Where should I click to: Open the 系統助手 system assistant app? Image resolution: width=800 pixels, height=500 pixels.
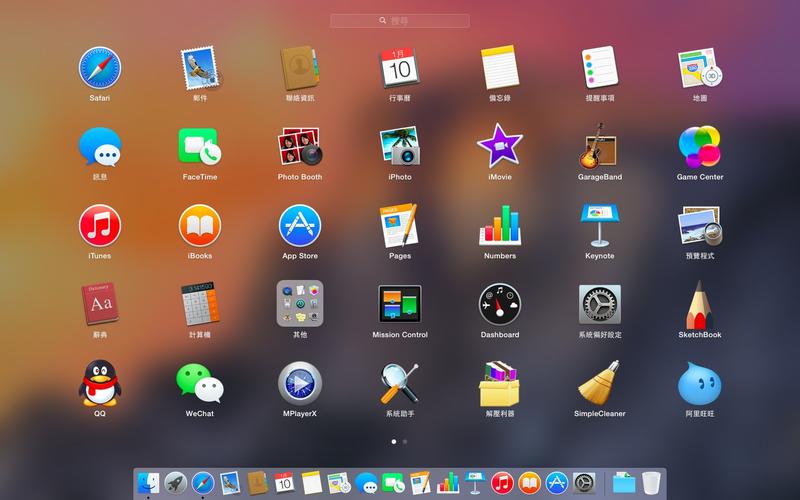(x=400, y=383)
